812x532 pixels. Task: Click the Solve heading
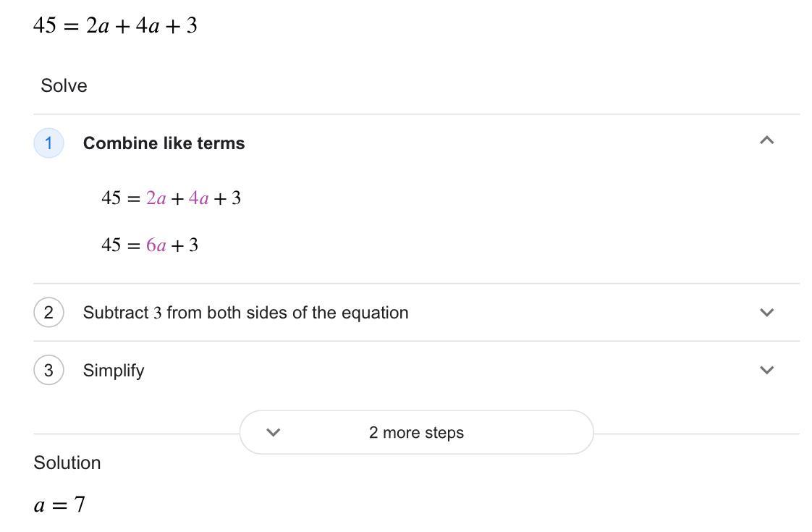pyautogui.click(x=64, y=85)
